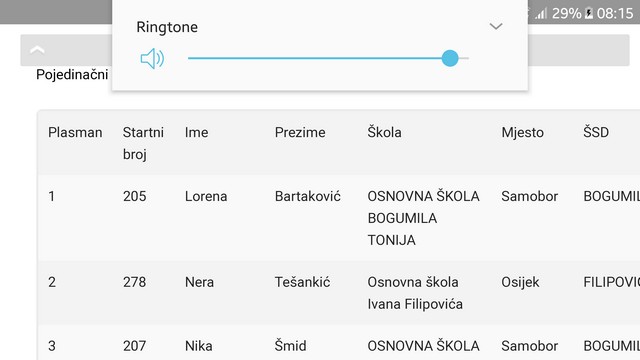Open the Pojedinačni tab
The width and height of the screenshot is (640, 360).
coord(72,75)
